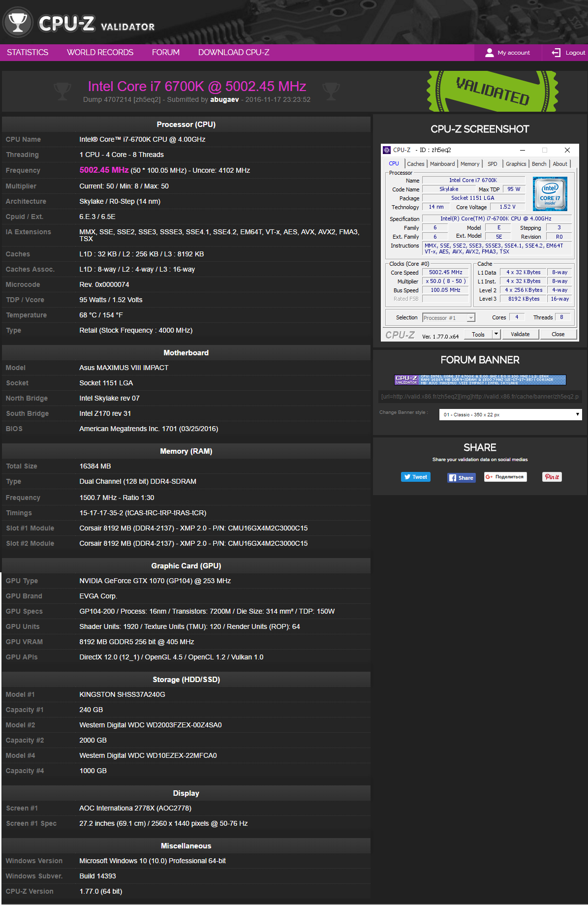Click the memory timings 15-17-17-35-2 value
Viewport: 588px width, 905px height.
click(143, 513)
